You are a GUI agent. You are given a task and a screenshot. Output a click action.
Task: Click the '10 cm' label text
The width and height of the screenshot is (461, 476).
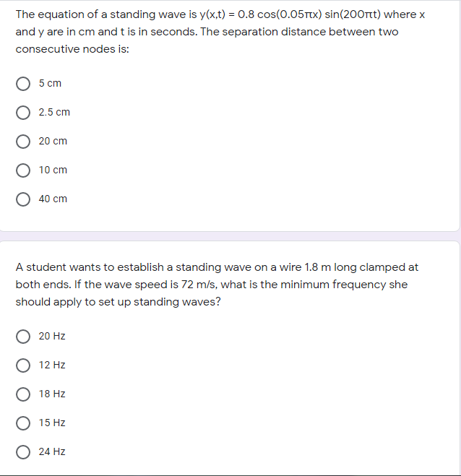[x=53, y=170]
